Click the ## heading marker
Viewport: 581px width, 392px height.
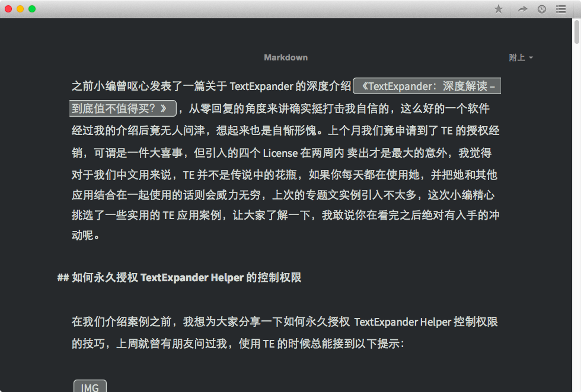[x=63, y=278]
